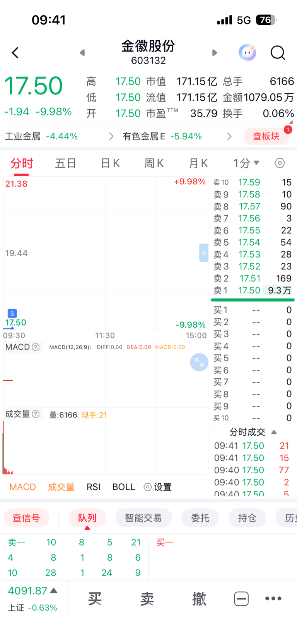
Task: Tap the 卖一 queue label
Action: 16,542
